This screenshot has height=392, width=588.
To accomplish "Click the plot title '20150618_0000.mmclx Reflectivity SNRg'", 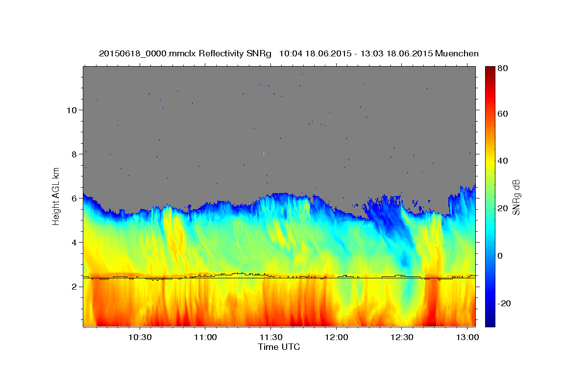I will click(185, 53).
